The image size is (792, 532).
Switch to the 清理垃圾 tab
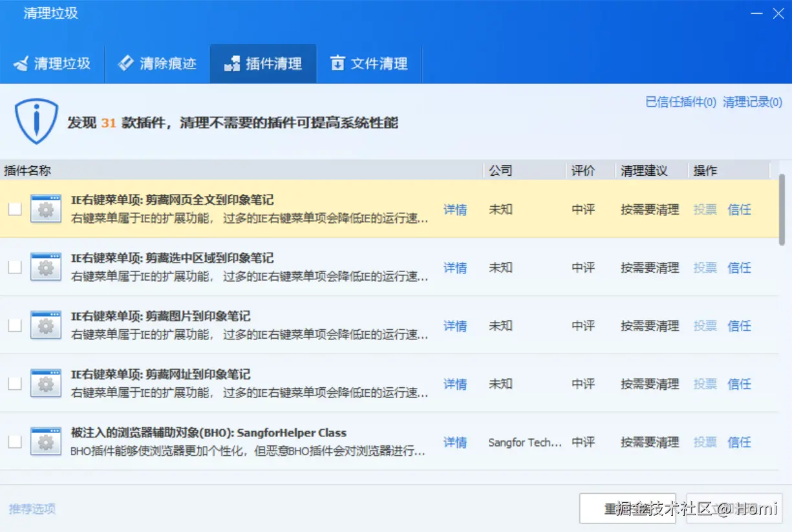(52, 64)
